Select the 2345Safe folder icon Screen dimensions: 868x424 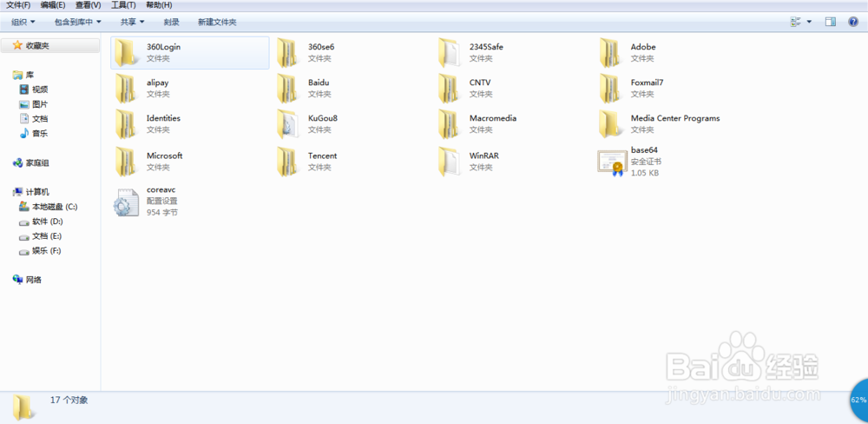pyautogui.click(x=449, y=53)
